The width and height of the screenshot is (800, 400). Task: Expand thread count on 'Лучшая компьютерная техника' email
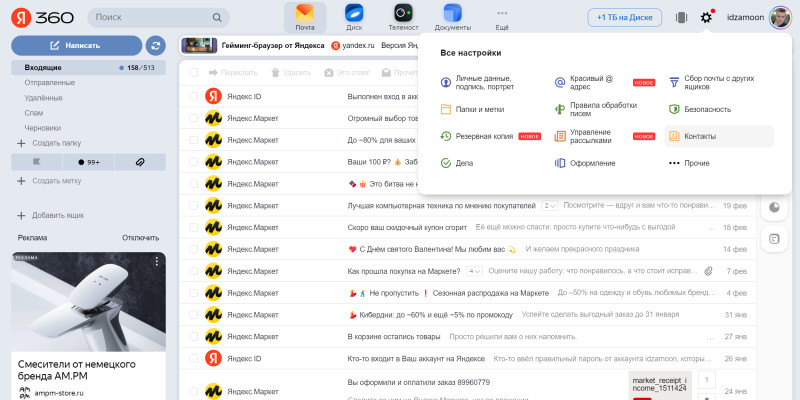549,205
